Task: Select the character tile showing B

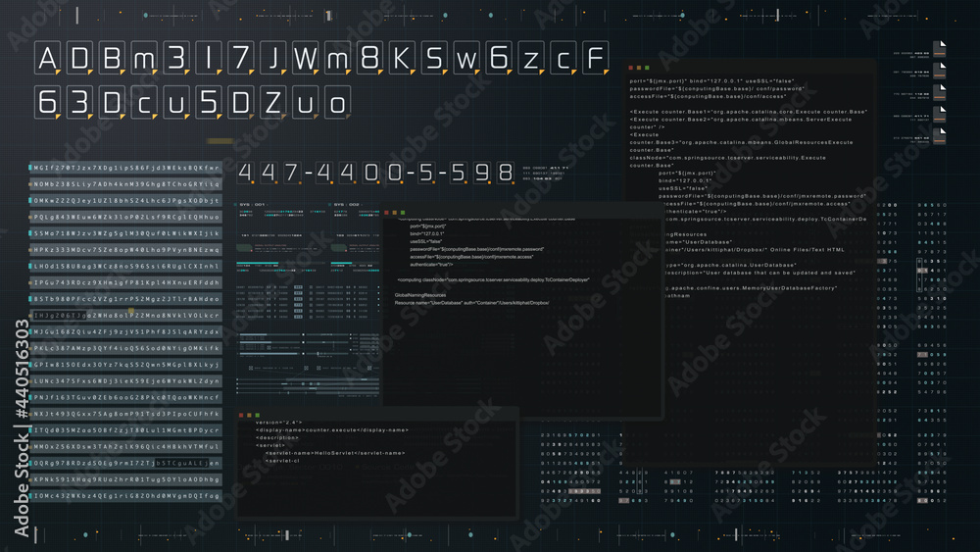Action: (x=112, y=58)
